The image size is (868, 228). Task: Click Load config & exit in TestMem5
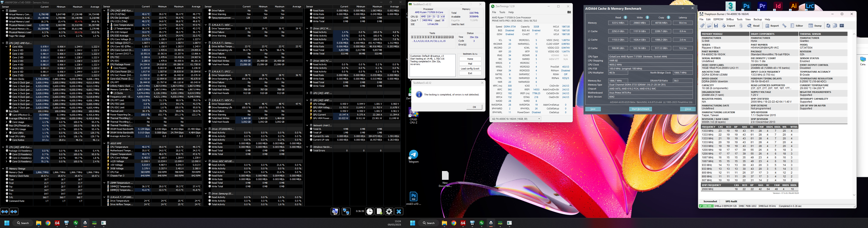click(470, 68)
